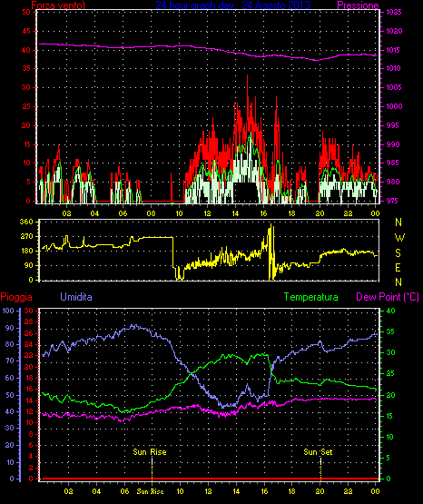This screenshot has height=504, width=423.
Task: Select the 50 value on the wind force axis
Action: point(26,12)
